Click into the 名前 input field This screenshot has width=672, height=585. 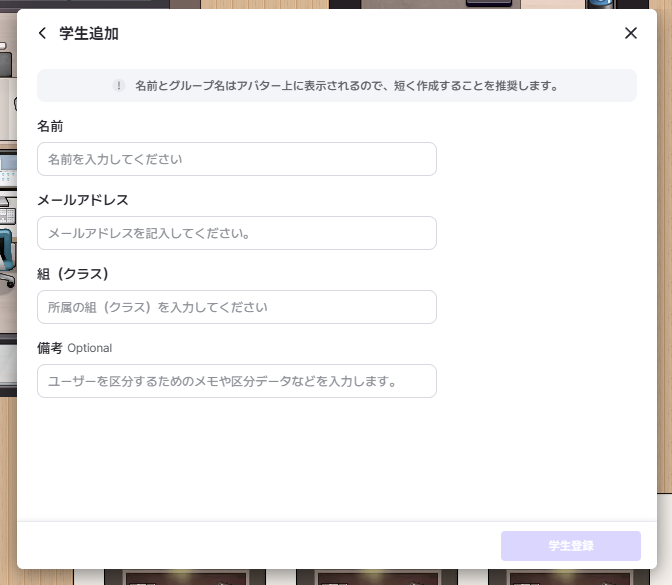236,159
